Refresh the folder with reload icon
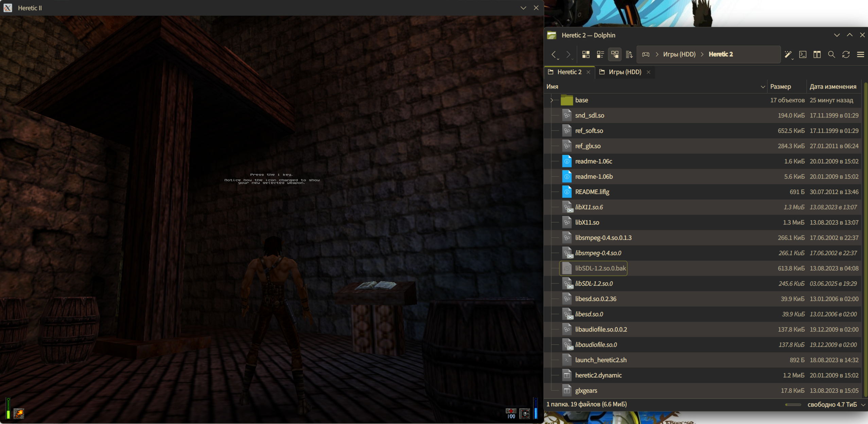This screenshot has height=424, width=868. [846, 54]
